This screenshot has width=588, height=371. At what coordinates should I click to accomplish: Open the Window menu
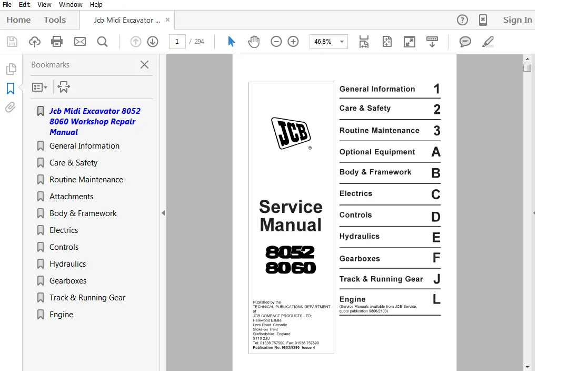tap(71, 5)
